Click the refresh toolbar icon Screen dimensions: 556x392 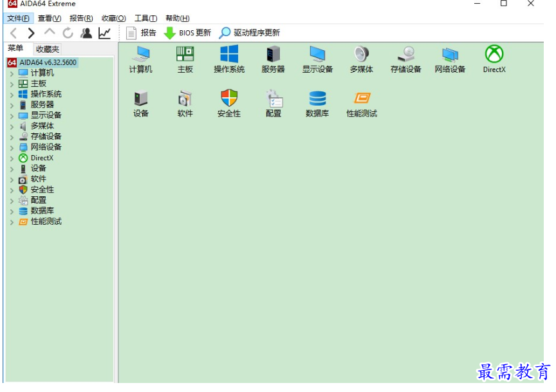pyautogui.click(x=68, y=33)
